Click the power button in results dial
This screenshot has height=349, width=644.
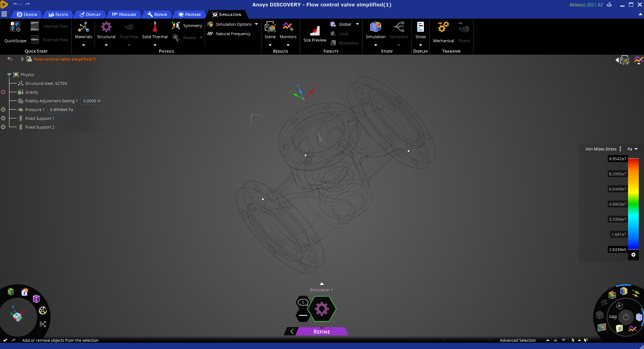[x=626, y=317]
